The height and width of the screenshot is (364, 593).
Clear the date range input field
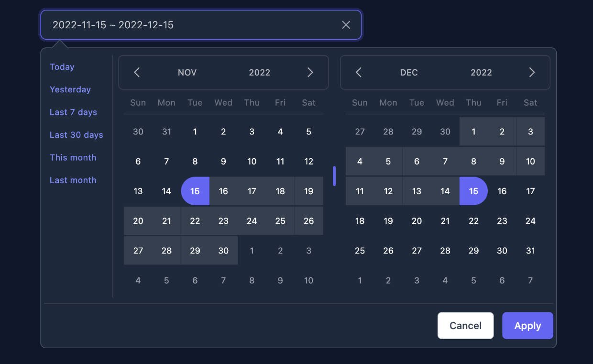[346, 25]
